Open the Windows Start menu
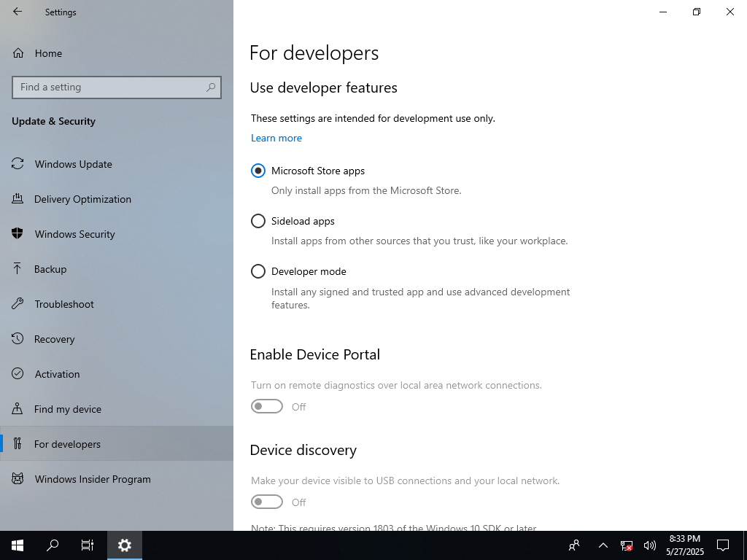747x560 pixels. pyautogui.click(x=18, y=545)
